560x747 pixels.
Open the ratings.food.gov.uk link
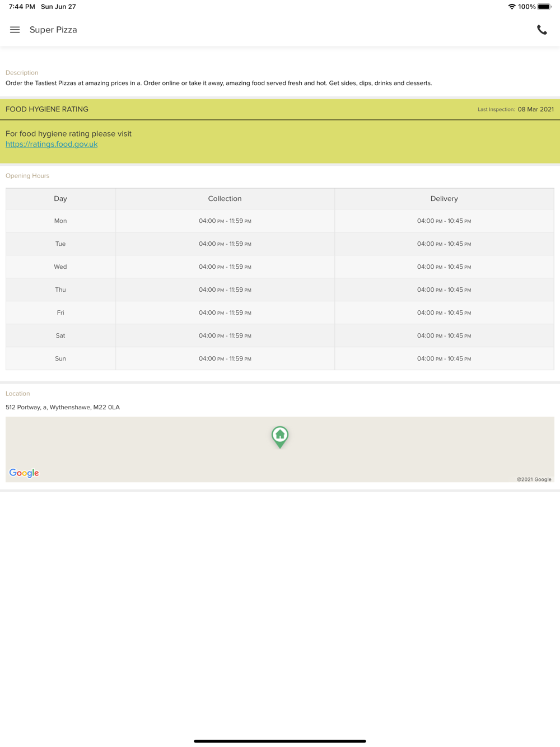coord(52,144)
